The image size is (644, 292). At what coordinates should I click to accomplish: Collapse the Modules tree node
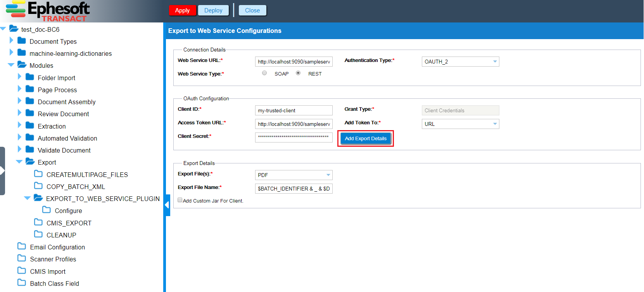11,65
